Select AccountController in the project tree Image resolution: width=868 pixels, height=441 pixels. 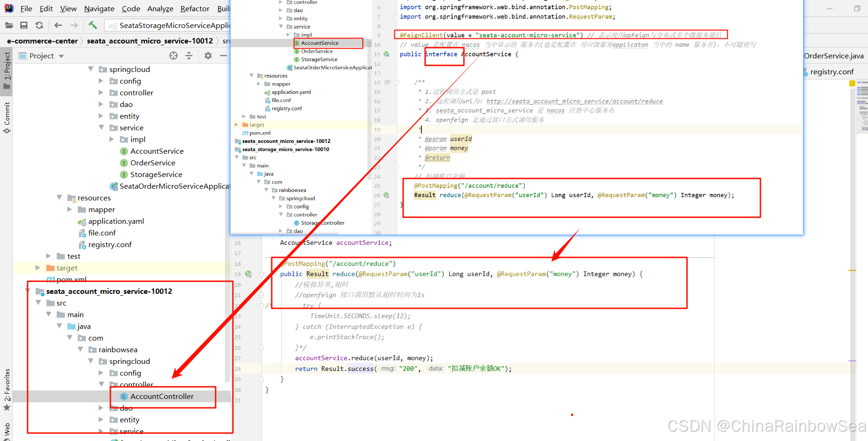click(162, 397)
